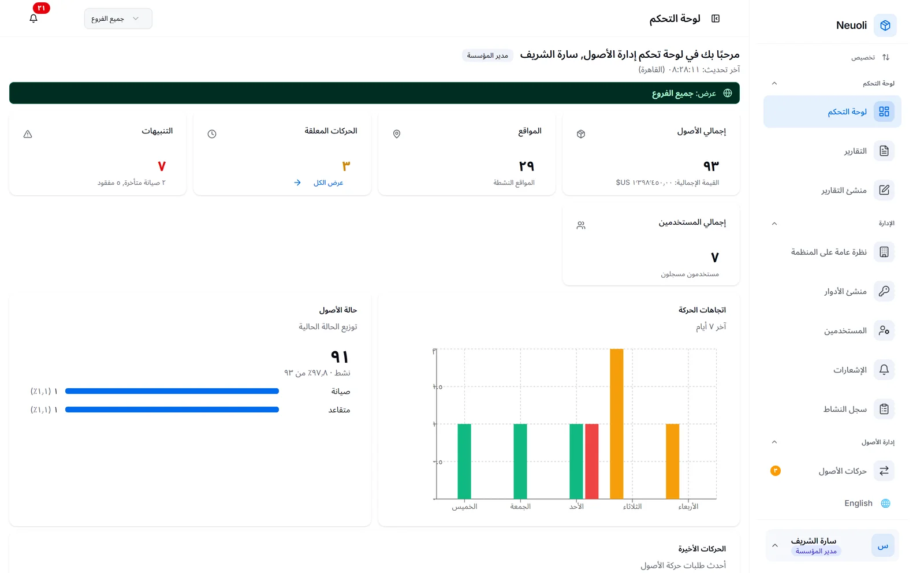
Task: Open منشئ التقارير in the sidebar
Action: click(x=832, y=190)
